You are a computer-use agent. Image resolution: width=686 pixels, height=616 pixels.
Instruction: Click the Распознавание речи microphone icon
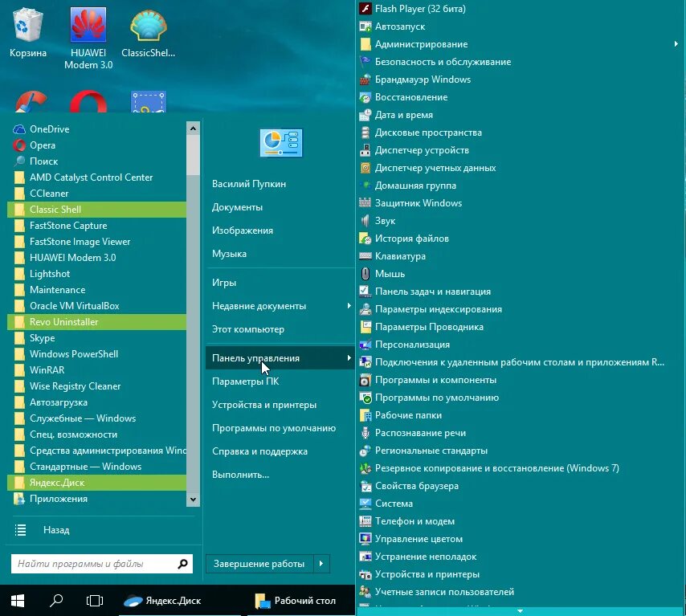[365, 433]
